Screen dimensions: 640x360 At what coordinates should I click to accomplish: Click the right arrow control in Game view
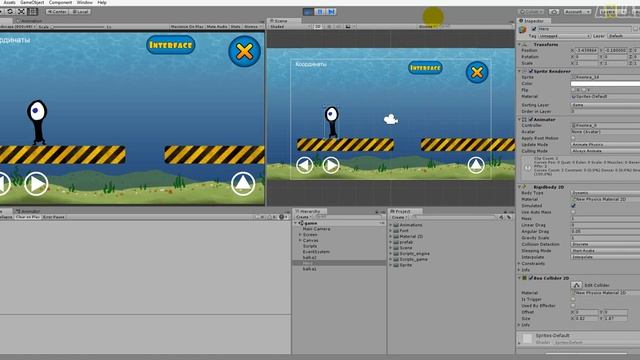(36, 184)
